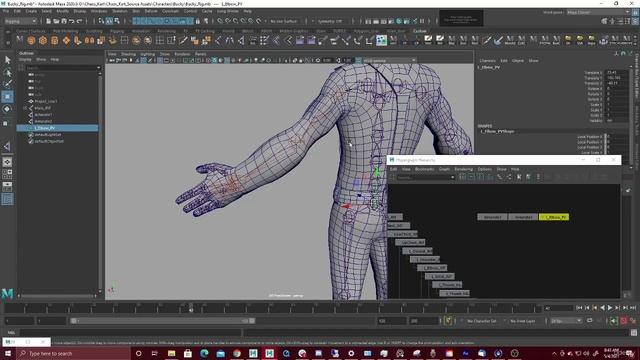Open the Bookmarks menu in Hypergraph window
This screenshot has width=640, height=360.
coord(424,169)
